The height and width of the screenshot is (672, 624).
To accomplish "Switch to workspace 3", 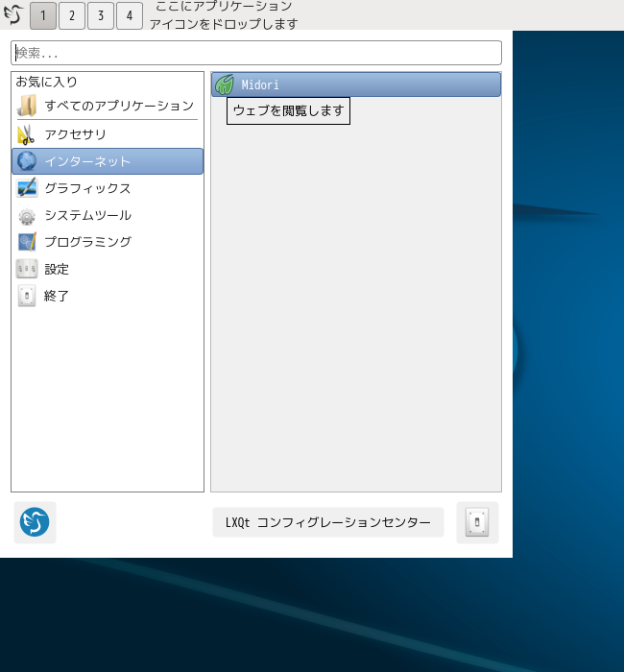I will pos(101,15).
